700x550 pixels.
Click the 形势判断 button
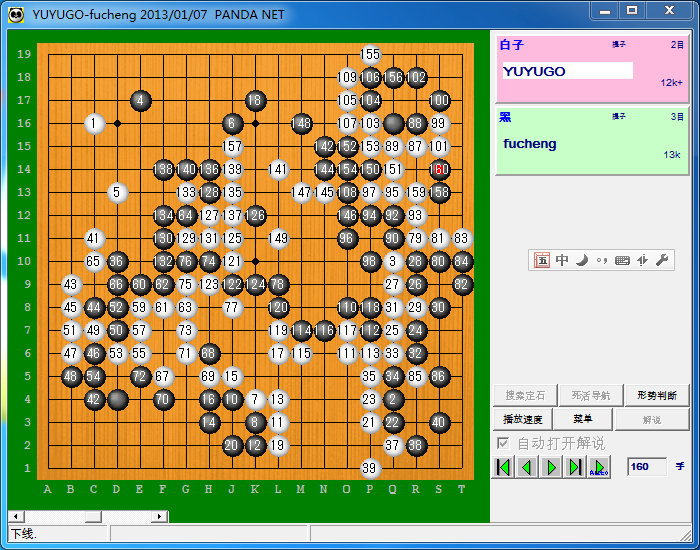pos(657,396)
